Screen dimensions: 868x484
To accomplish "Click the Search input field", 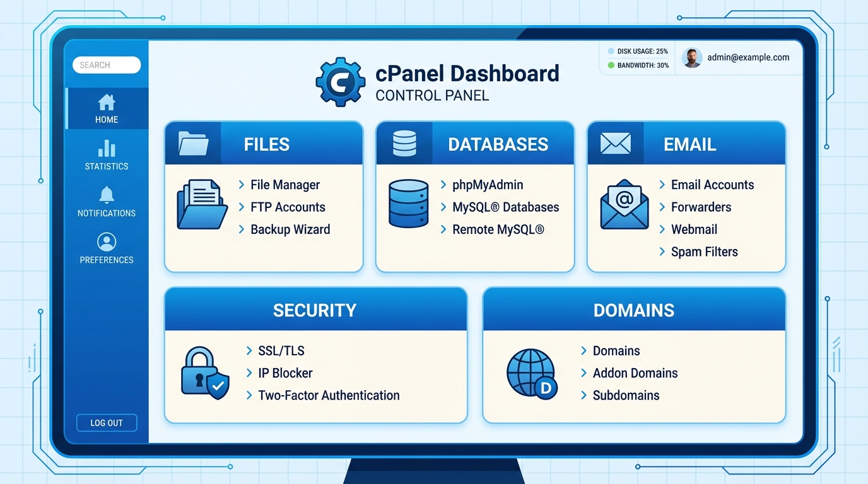I will pos(106,65).
